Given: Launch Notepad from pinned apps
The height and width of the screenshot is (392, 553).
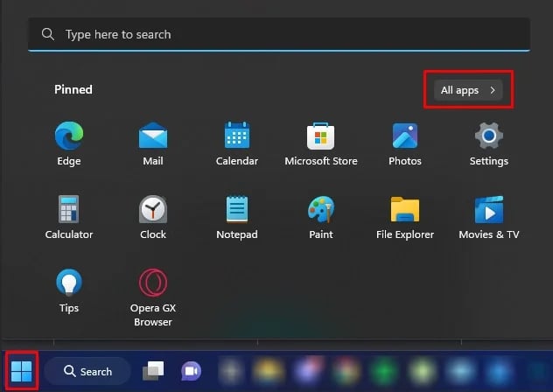Looking at the screenshot, I should tap(237, 217).
